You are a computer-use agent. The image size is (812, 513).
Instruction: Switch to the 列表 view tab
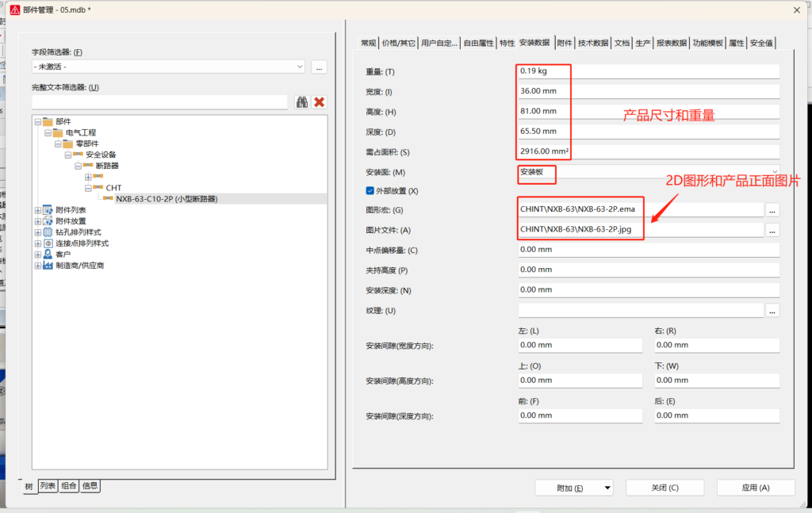click(48, 486)
